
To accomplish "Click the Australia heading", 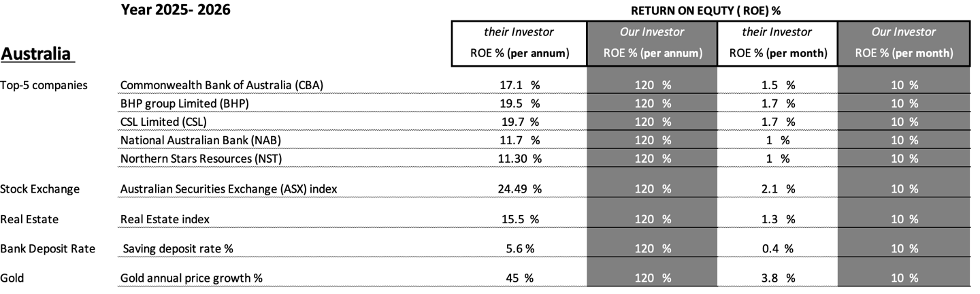I will point(38,54).
